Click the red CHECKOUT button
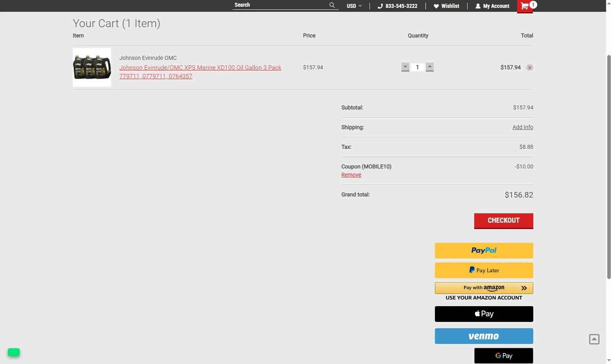The width and height of the screenshot is (612, 364). coord(504,221)
